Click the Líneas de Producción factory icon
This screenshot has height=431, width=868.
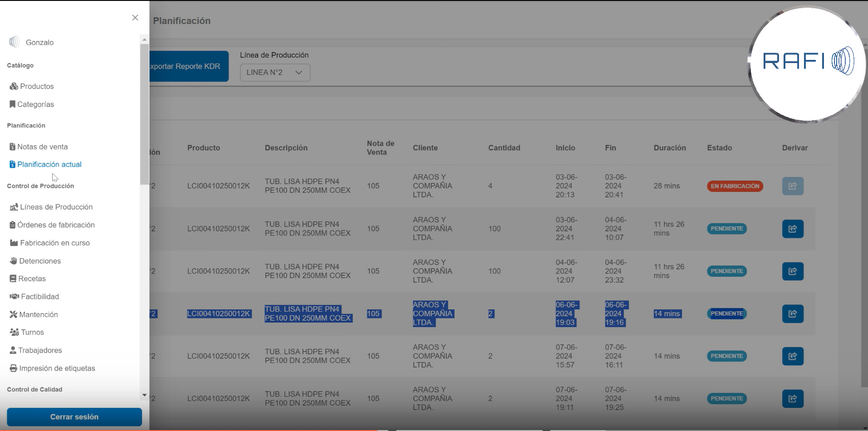point(14,207)
